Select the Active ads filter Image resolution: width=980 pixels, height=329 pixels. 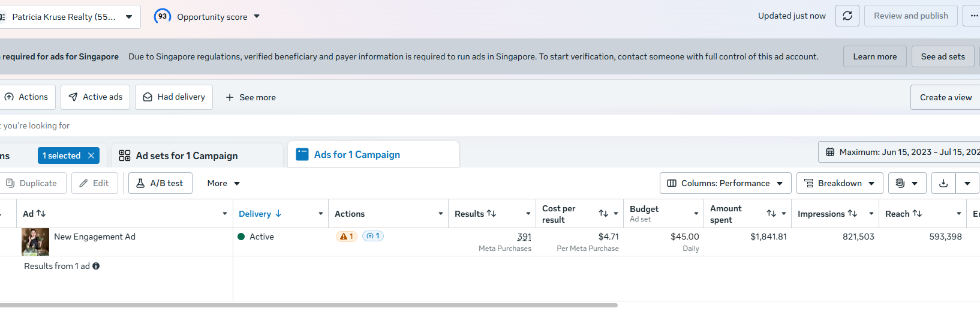[95, 97]
